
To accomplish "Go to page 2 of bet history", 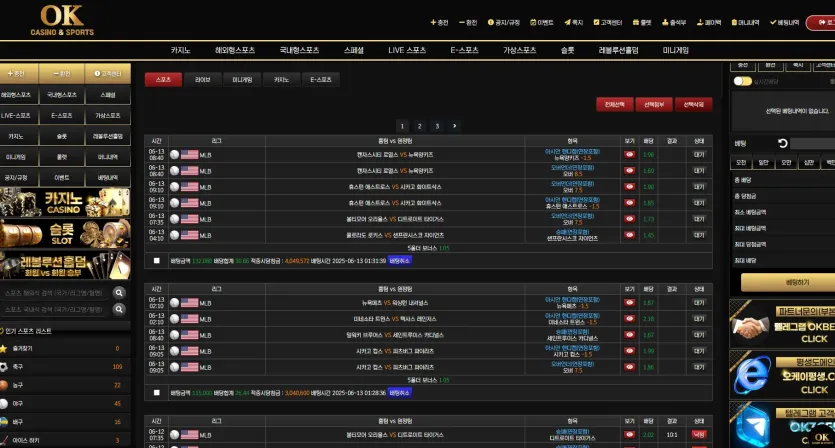I will (x=420, y=126).
